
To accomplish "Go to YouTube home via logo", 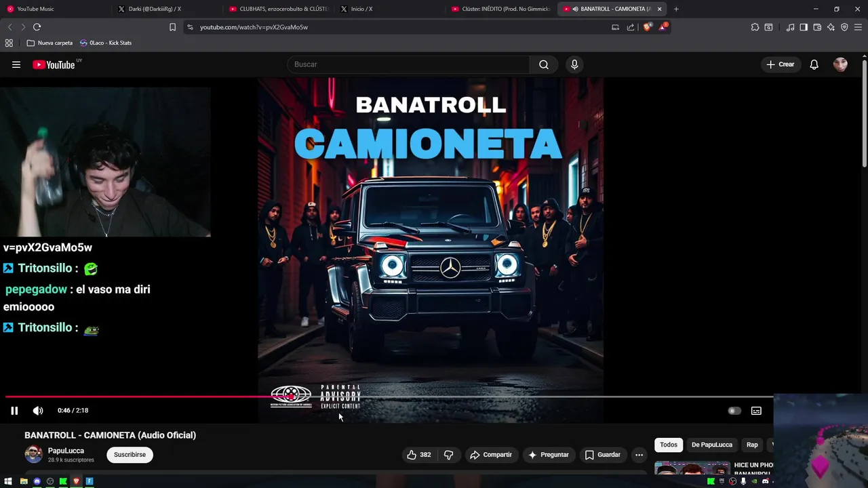I will click(54, 64).
